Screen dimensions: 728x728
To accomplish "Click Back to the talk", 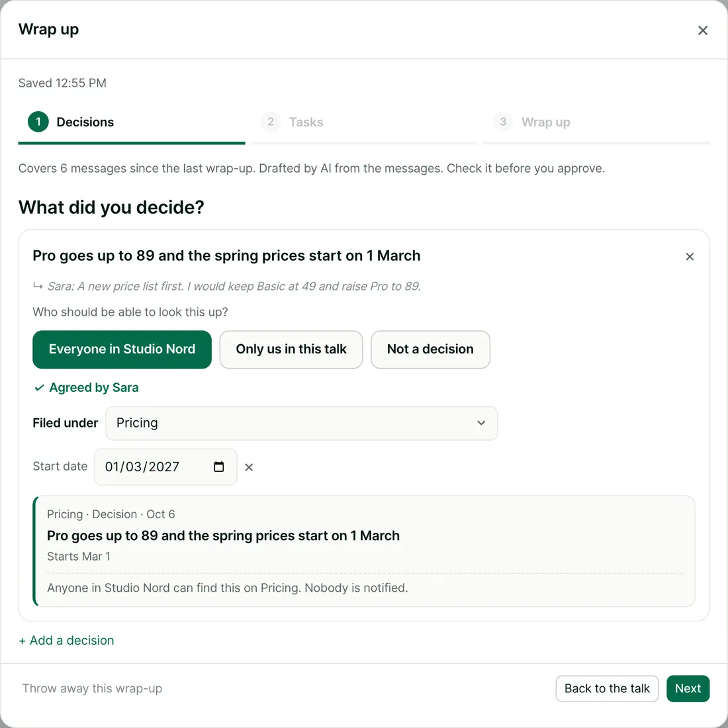I will 607,688.
